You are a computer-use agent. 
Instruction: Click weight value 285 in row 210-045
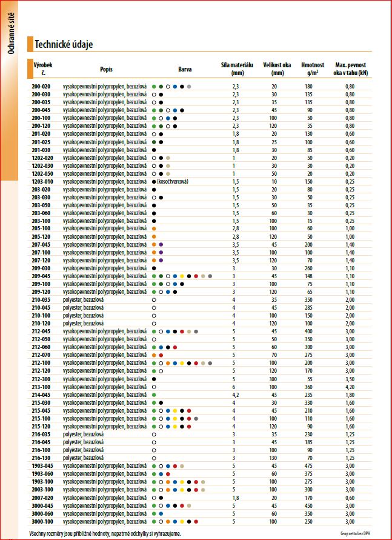309,308
